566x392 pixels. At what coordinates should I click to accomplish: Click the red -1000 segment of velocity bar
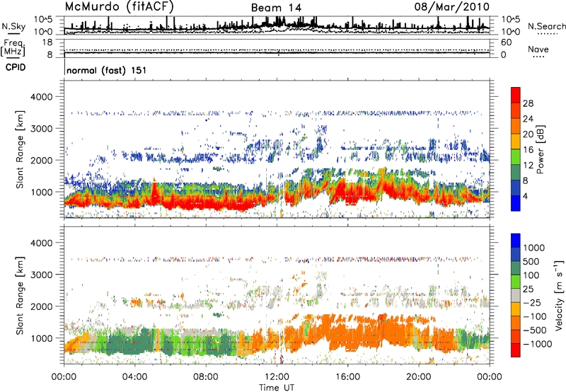[516, 350]
